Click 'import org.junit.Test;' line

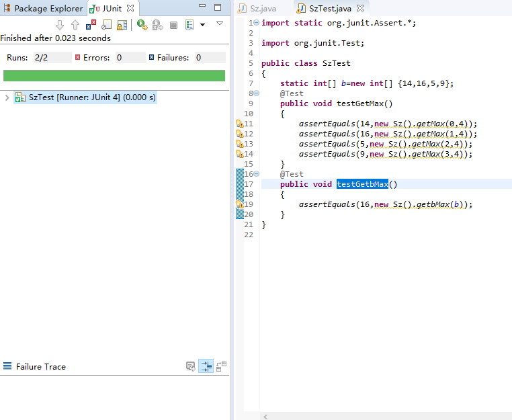[x=313, y=43]
